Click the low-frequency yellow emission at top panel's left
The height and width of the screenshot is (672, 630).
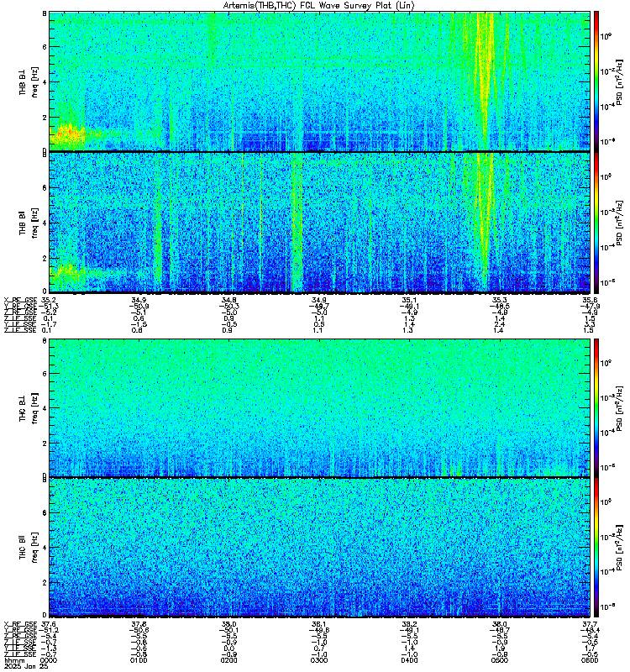67,133
